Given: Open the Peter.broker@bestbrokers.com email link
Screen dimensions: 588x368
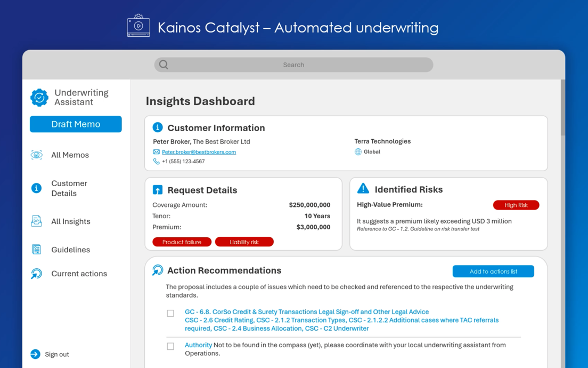Looking at the screenshot, I should click(199, 151).
